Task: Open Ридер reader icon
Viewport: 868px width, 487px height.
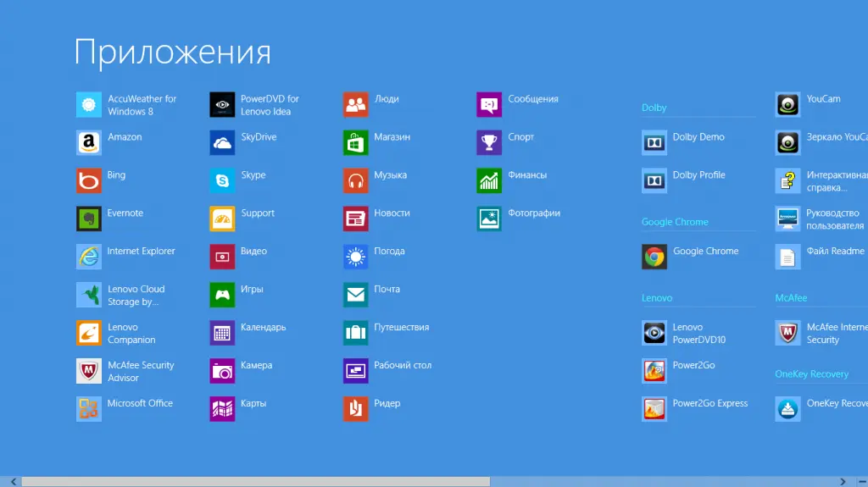Action: [355, 409]
